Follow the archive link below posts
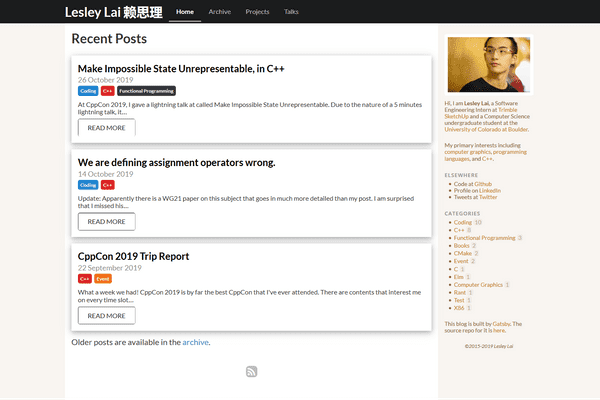600x400 pixels. tap(195, 342)
